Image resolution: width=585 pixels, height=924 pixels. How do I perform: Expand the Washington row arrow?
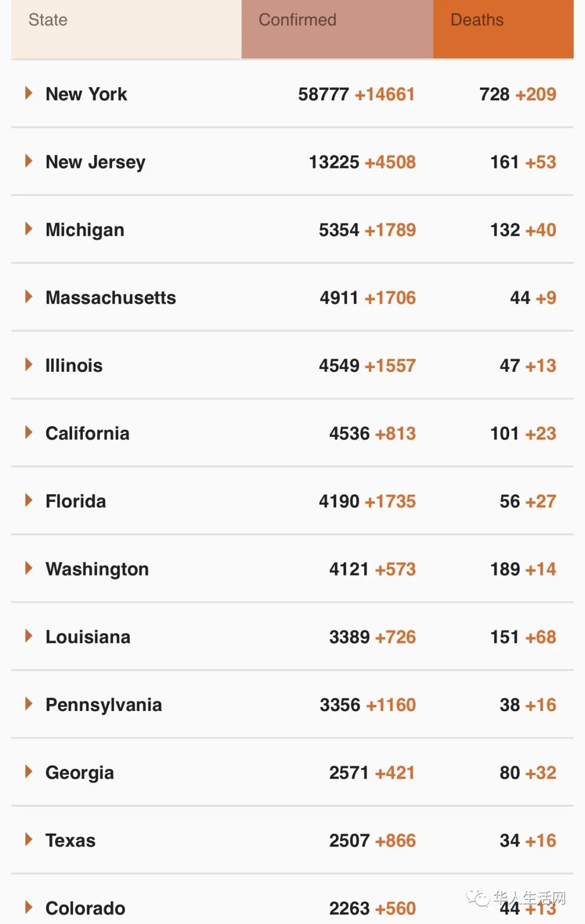[29, 568]
